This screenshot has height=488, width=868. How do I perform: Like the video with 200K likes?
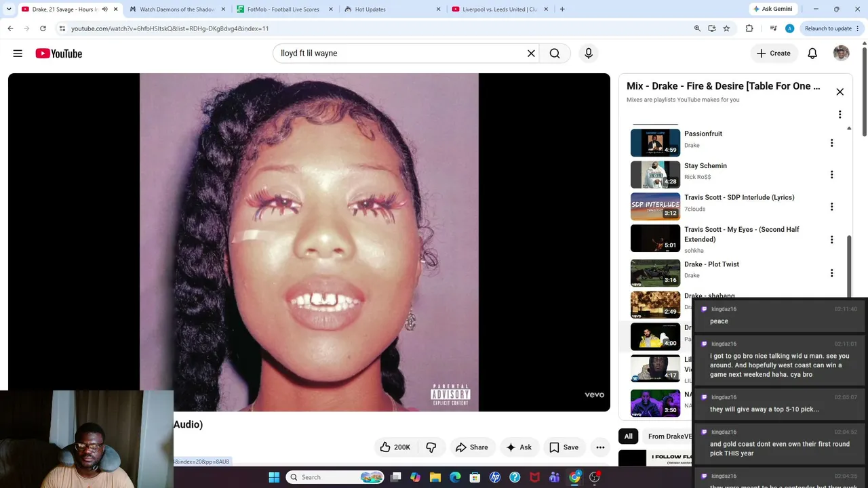click(395, 447)
